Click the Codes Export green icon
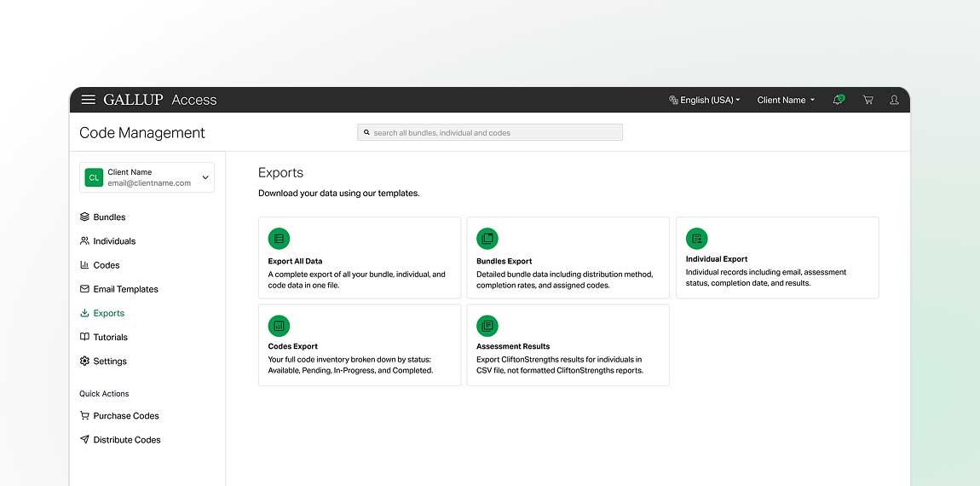The height and width of the screenshot is (486, 980). tap(279, 326)
